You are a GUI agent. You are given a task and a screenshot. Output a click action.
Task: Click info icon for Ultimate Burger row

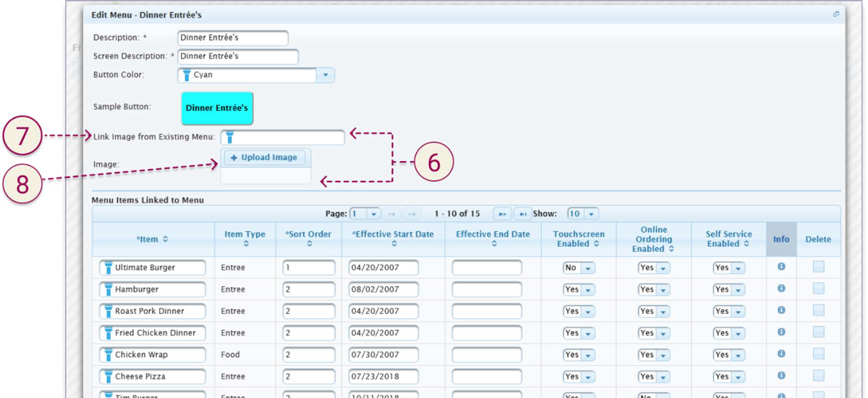pos(781,267)
